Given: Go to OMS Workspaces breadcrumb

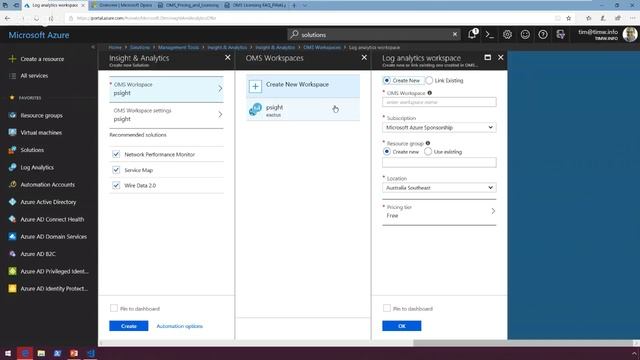Looking at the screenshot, I should [x=322, y=47].
